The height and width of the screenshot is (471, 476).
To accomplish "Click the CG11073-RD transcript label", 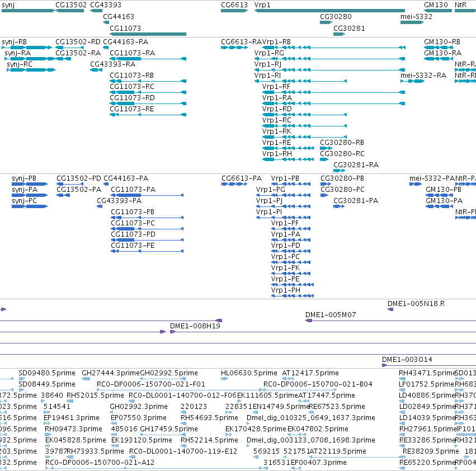I will coord(132,98).
